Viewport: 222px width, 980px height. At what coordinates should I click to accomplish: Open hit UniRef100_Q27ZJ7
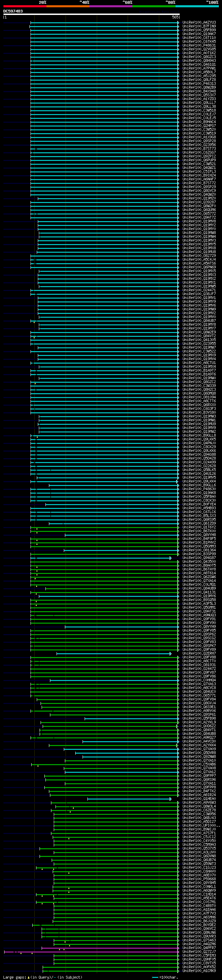pyautogui.click(x=199, y=951)
